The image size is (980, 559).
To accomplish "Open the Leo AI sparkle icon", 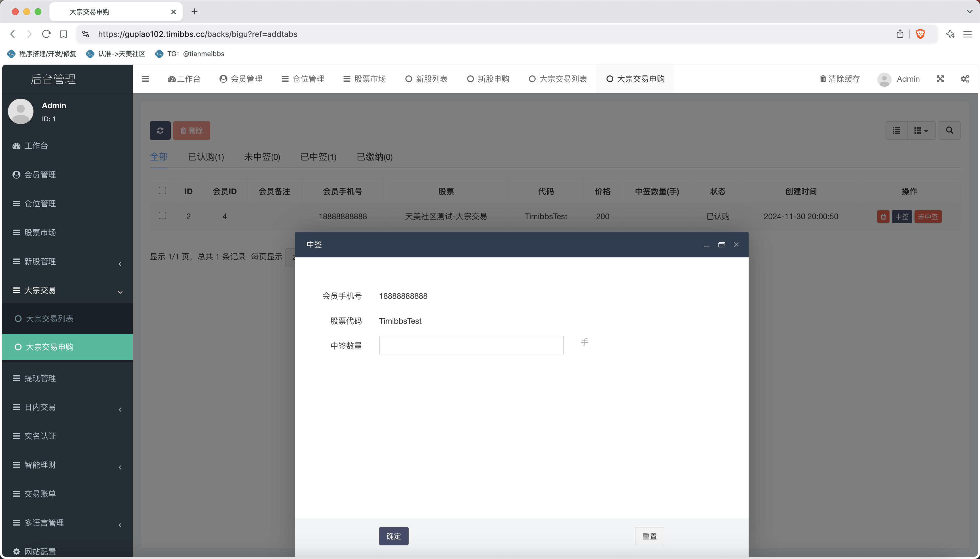I will click(950, 34).
